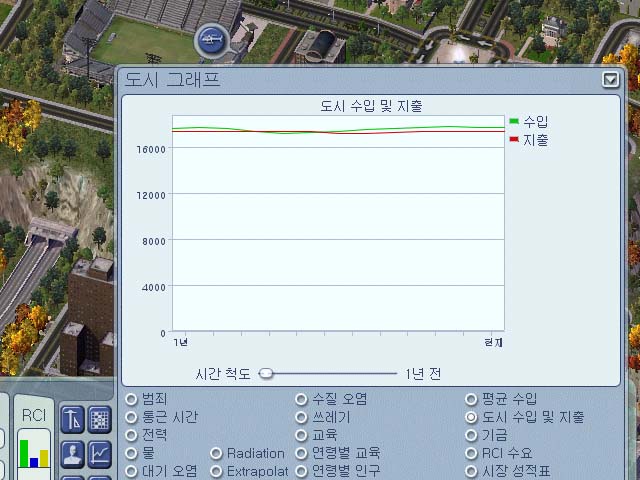640x480 pixels.
Task: Select the 기금 graph option
Action: tap(471, 435)
